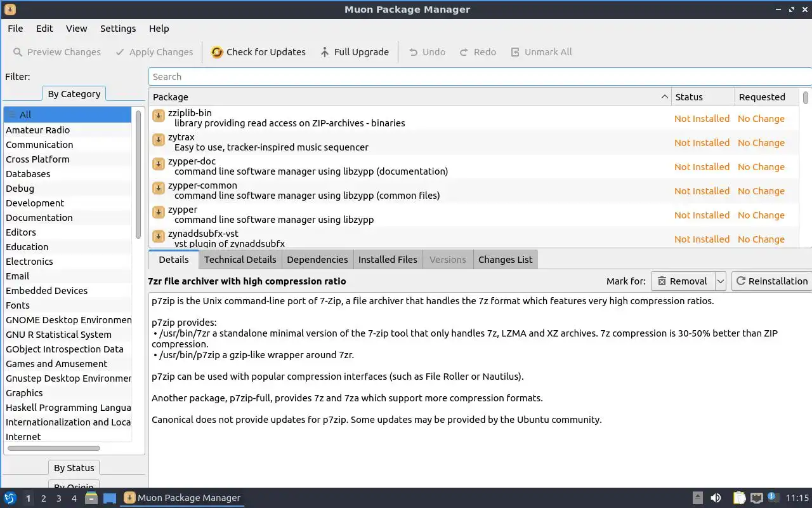Image resolution: width=812 pixels, height=508 pixels.
Task: Select Games and Amusement category
Action: (x=67, y=364)
